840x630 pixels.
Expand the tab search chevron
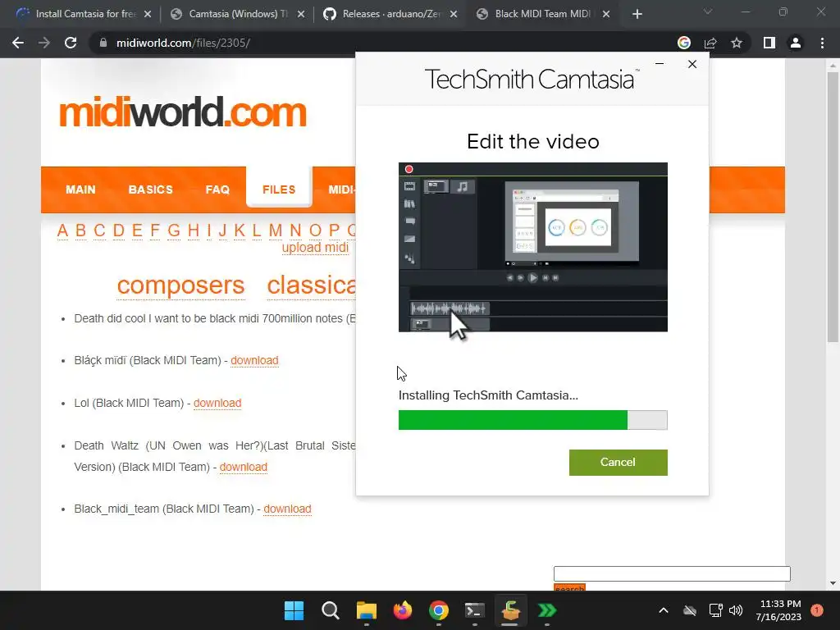(x=708, y=11)
